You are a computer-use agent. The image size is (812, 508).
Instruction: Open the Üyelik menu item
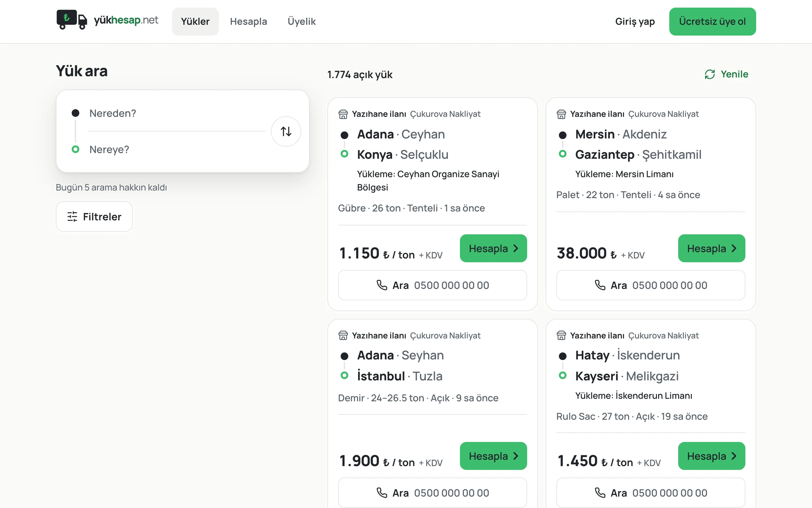301,22
